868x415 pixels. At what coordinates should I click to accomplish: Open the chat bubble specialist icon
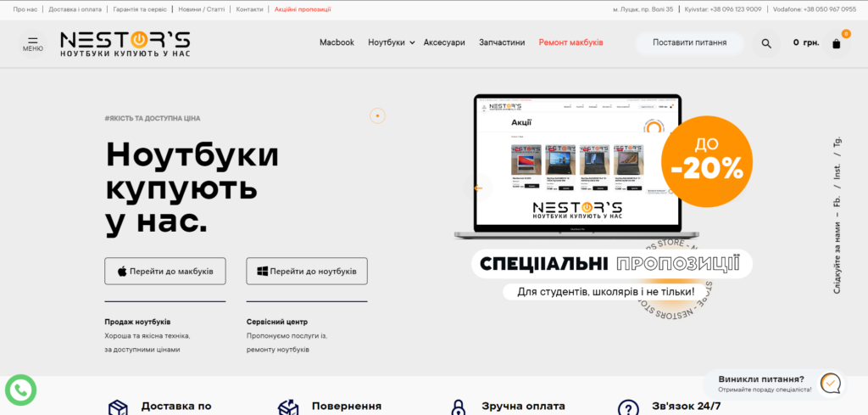[831, 384]
